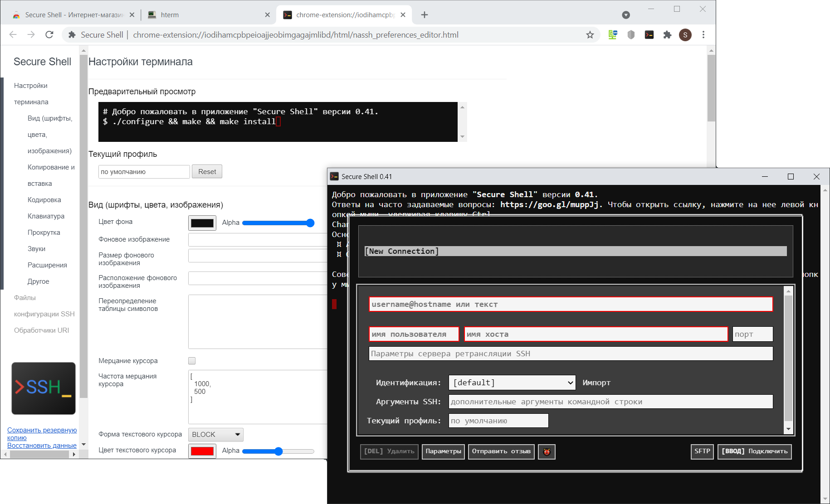The height and width of the screenshot is (504, 830).
Task: Focus the connection dialog Текущий профиль field
Action: pos(498,421)
